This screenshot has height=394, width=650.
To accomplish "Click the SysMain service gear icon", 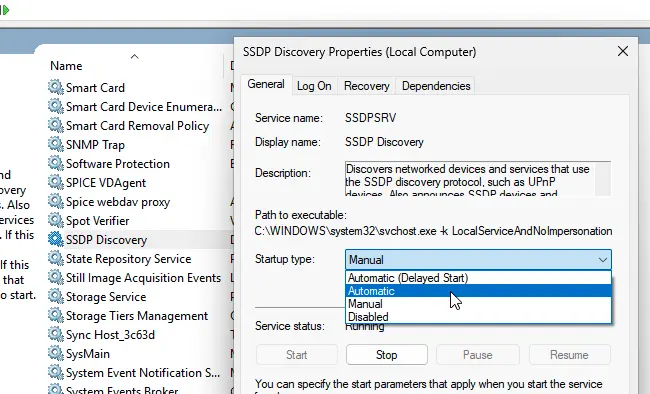I will pyautogui.click(x=56, y=353).
